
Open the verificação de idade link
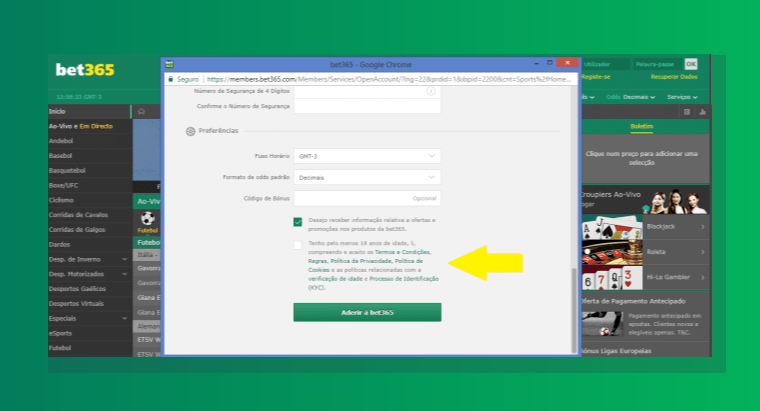pos(335,279)
